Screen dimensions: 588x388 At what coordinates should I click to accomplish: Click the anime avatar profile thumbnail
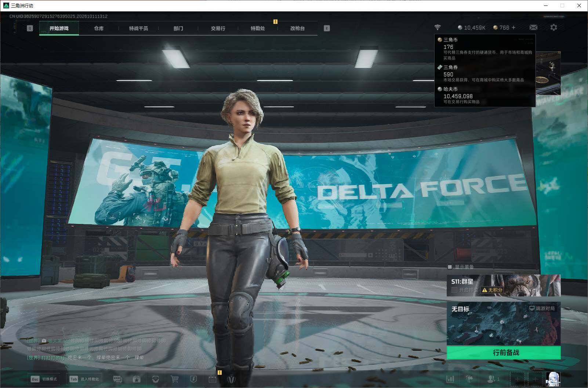pyautogui.click(x=553, y=379)
